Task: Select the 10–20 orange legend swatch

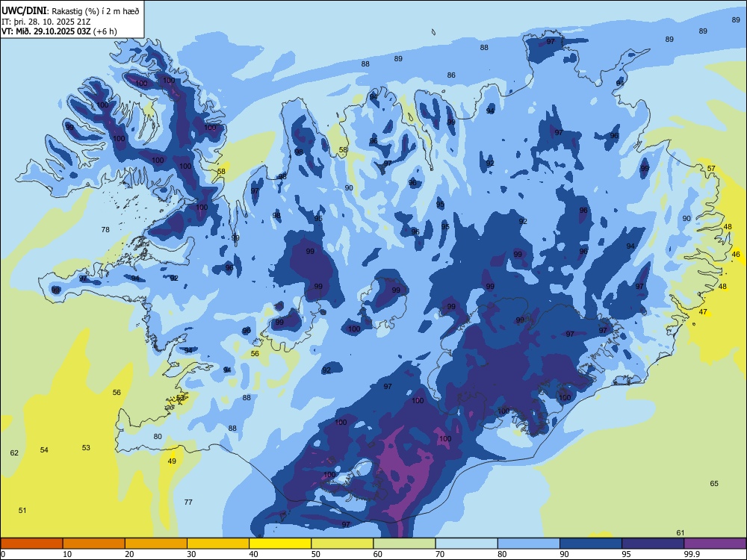Action: (x=94, y=544)
